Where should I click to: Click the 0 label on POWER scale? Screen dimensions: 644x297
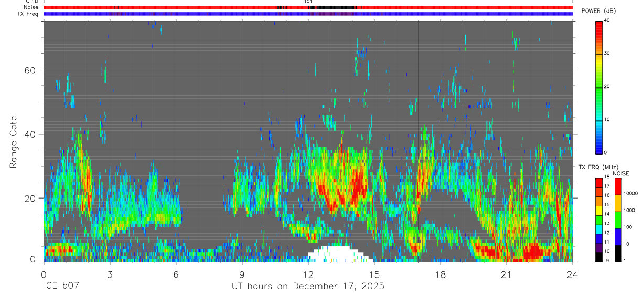click(x=605, y=152)
